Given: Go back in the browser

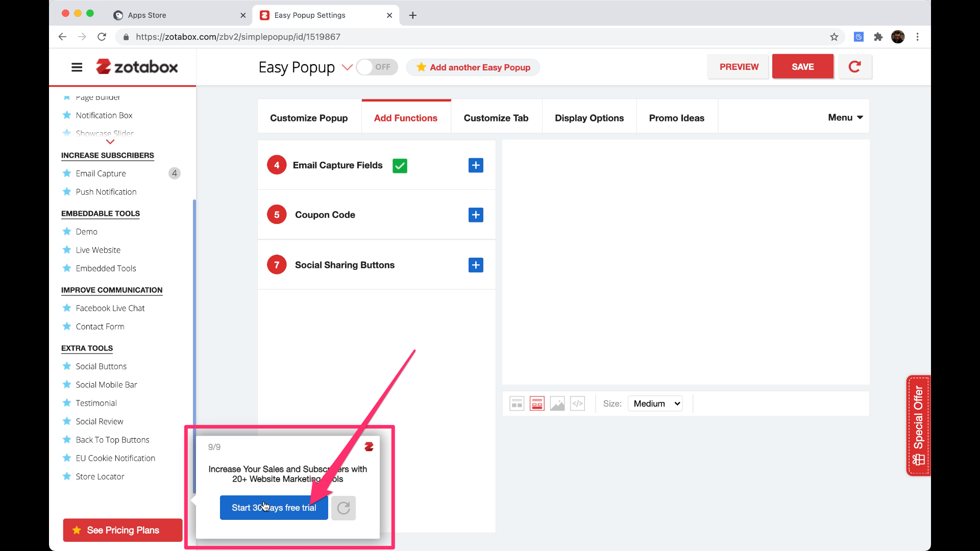Looking at the screenshot, I should tap(62, 37).
